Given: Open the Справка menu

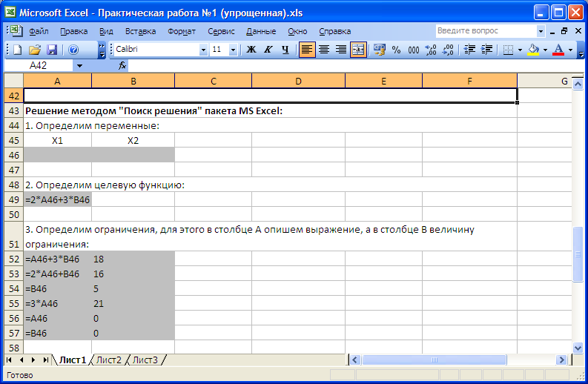Looking at the screenshot, I should (335, 31).
